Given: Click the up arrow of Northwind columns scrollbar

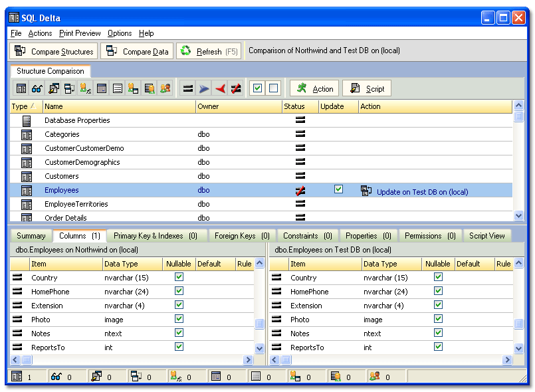Looking at the screenshot, I should pyautogui.click(x=260, y=263).
